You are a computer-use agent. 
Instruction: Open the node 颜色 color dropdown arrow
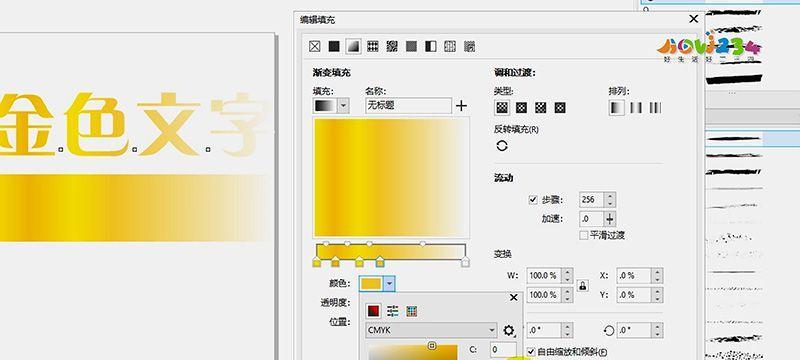pos(389,284)
